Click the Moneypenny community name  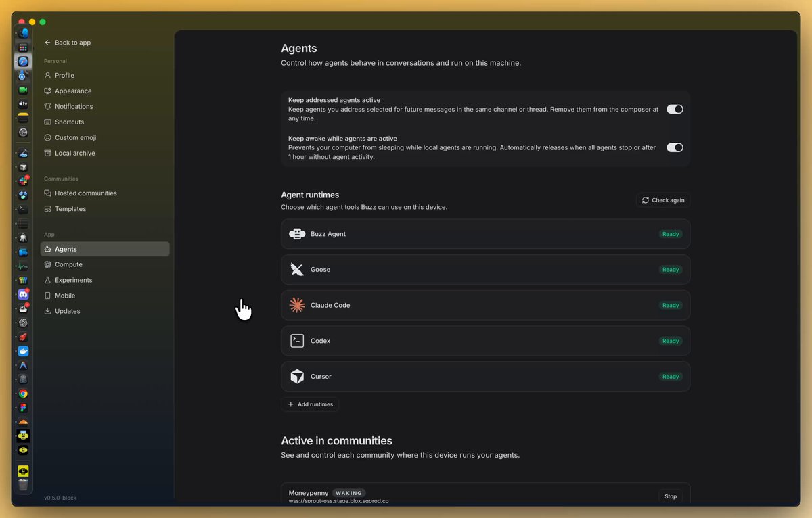pos(308,493)
